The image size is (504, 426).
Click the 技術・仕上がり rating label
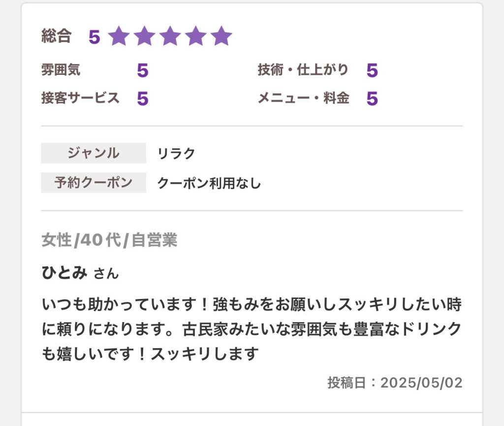pyautogui.click(x=303, y=70)
